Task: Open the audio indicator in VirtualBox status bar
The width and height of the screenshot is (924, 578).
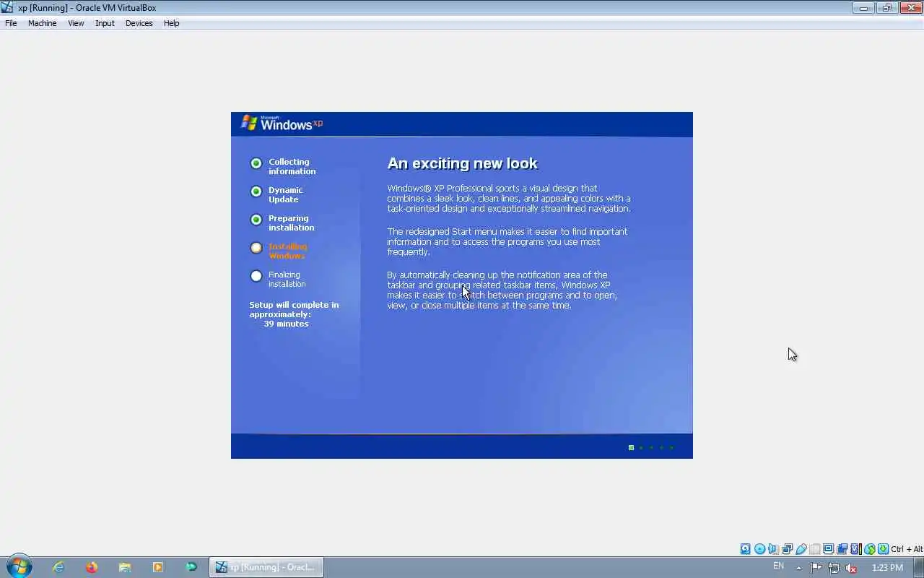Action: pos(773,549)
